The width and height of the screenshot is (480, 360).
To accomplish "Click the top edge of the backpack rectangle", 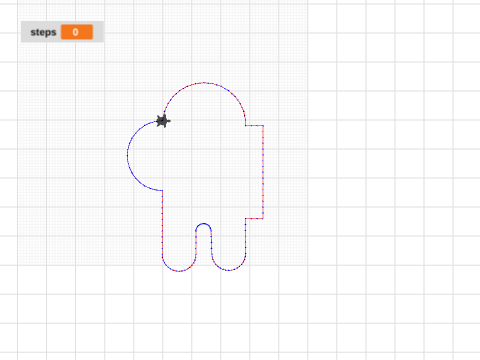I will coord(254,126).
